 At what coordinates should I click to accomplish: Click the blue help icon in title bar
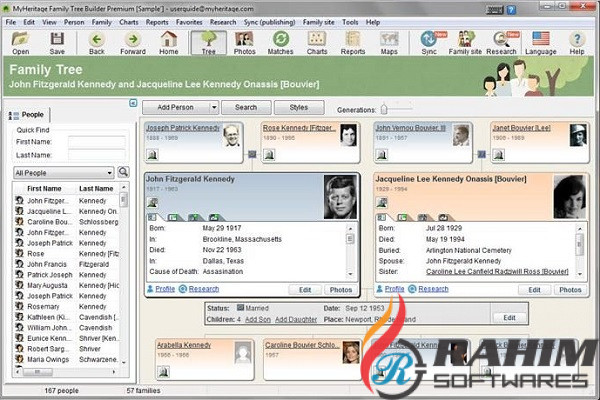click(x=512, y=10)
